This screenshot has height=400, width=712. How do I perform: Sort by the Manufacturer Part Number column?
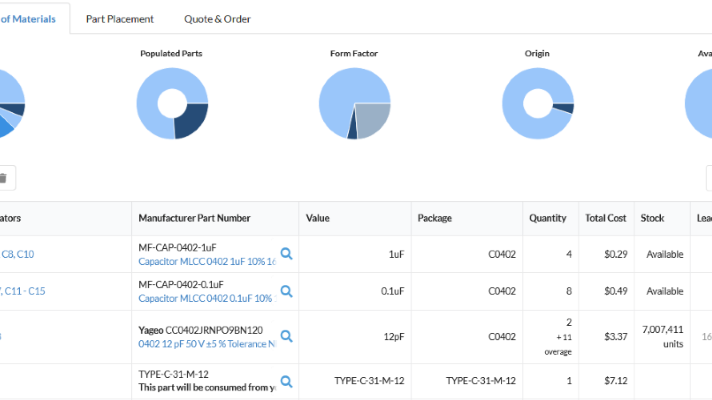click(x=194, y=218)
